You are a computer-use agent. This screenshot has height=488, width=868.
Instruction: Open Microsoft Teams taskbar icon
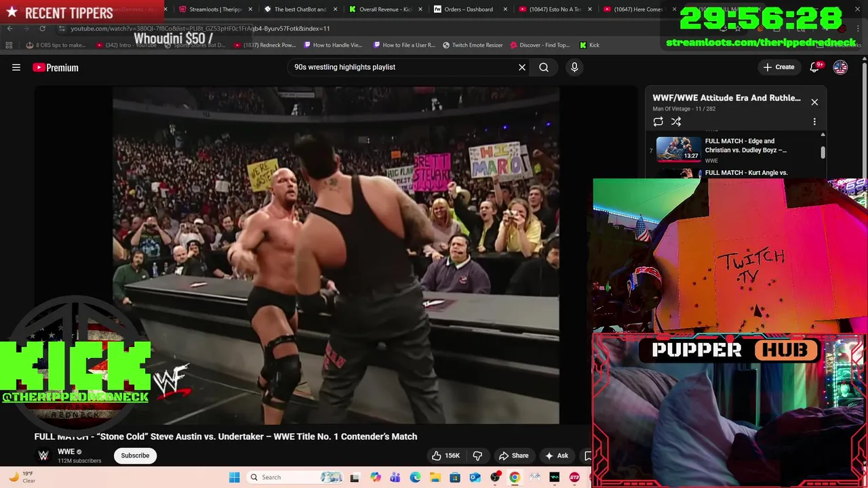point(395,477)
